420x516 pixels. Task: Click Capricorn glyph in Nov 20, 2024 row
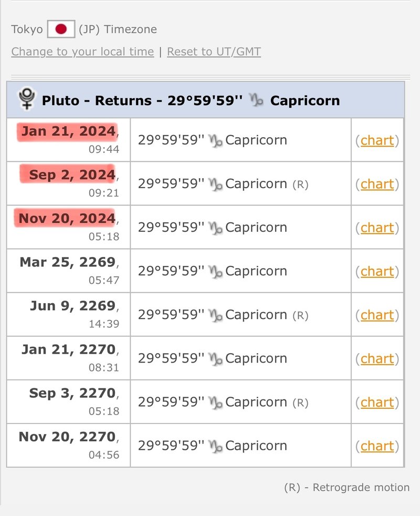tap(216, 228)
